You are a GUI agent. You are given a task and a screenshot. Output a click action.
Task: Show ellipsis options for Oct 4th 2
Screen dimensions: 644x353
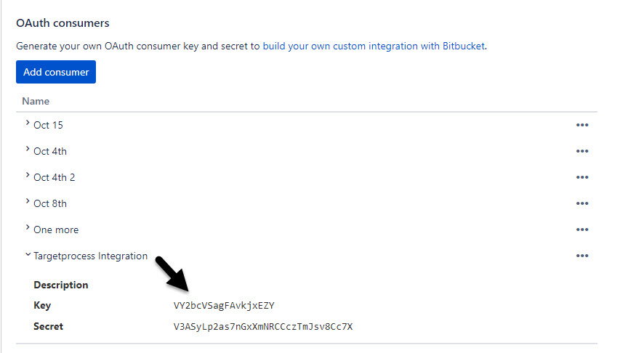[x=582, y=177]
